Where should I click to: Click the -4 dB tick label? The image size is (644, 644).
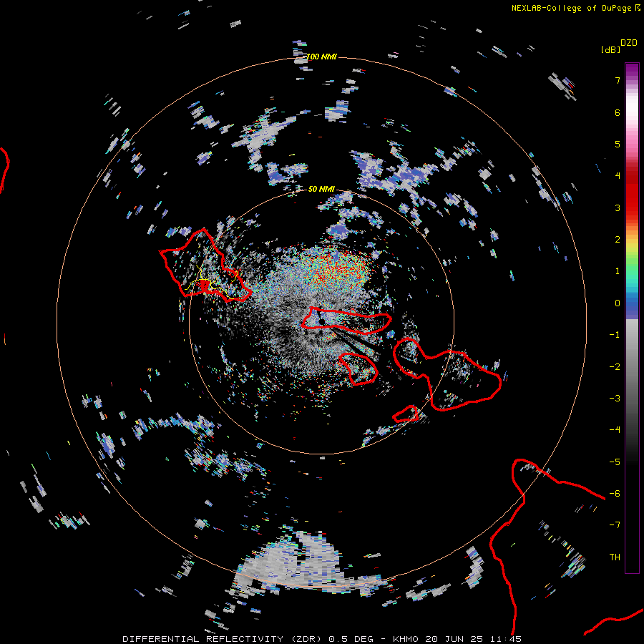click(615, 430)
